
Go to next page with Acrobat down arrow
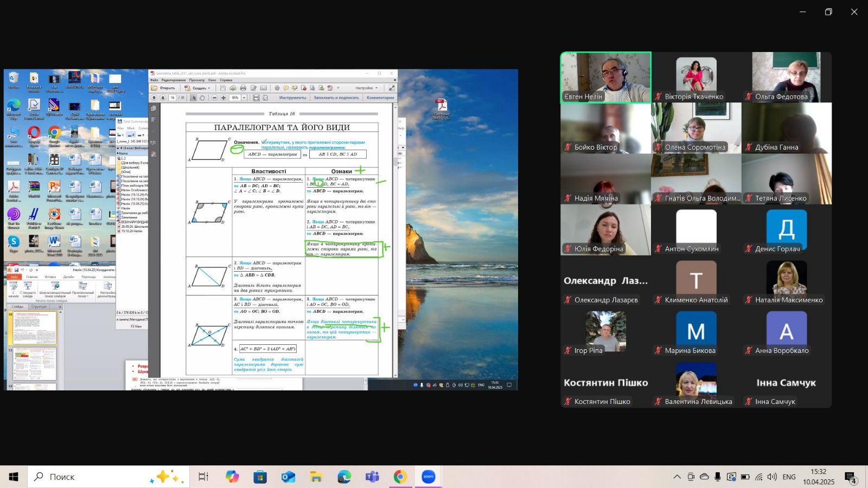coord(163,98)
